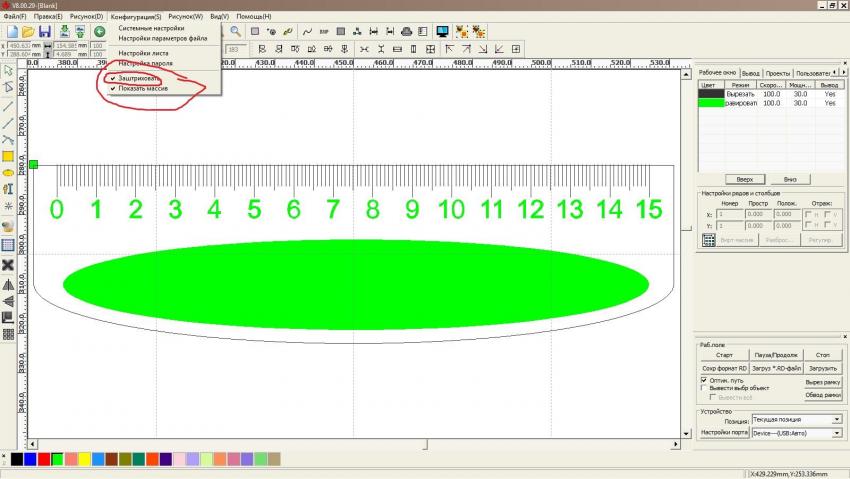
Task: Select the ellipse tool in left toolbar
Action: [8, 172]
